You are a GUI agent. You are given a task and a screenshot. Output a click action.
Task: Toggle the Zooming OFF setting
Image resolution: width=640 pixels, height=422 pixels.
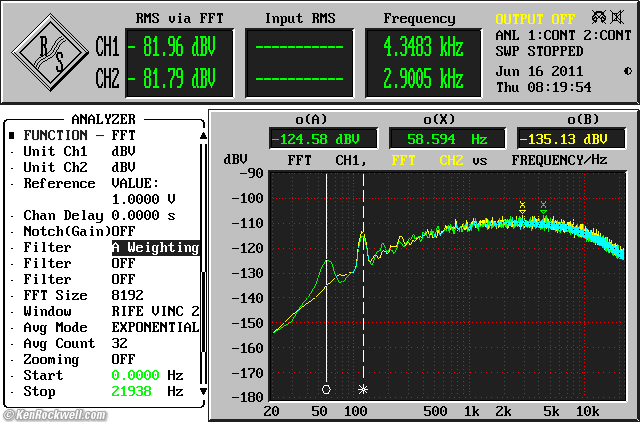pyautogui.click(x=123, y=359)
